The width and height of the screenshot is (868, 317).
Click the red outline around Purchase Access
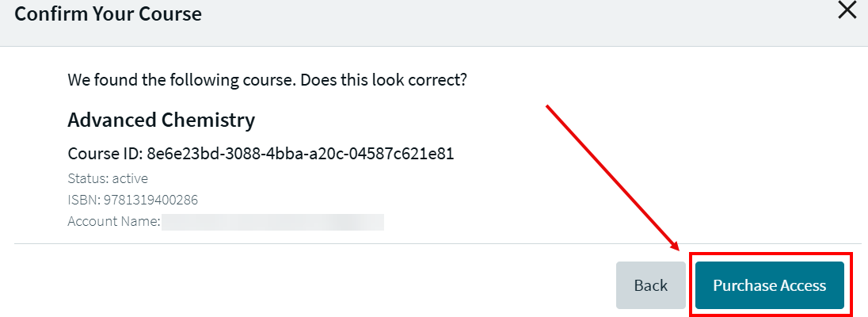(x=770, y=254)
